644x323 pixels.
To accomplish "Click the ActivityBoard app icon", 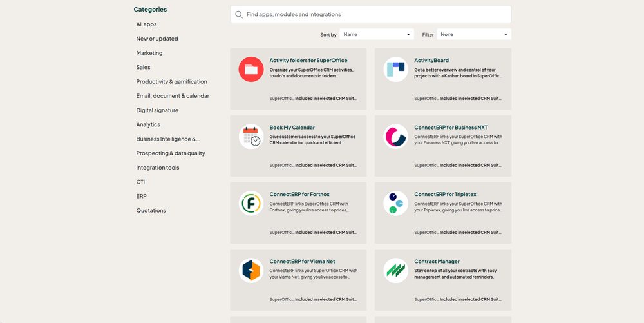I will [x=396, y=69].
